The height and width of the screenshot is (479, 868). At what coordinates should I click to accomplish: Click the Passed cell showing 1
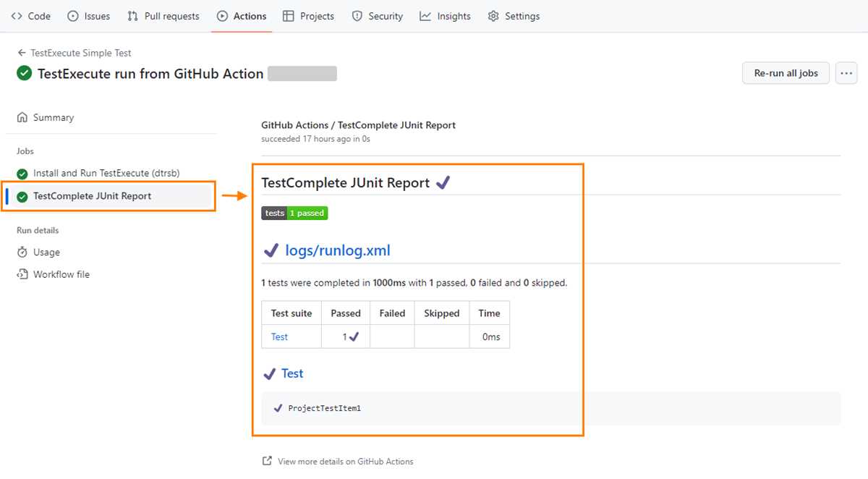pos(346,336)
